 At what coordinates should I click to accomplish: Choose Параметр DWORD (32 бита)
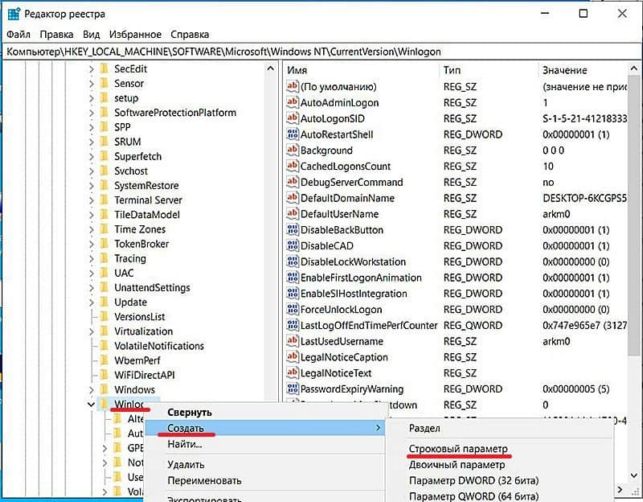(x=474, y=480)
